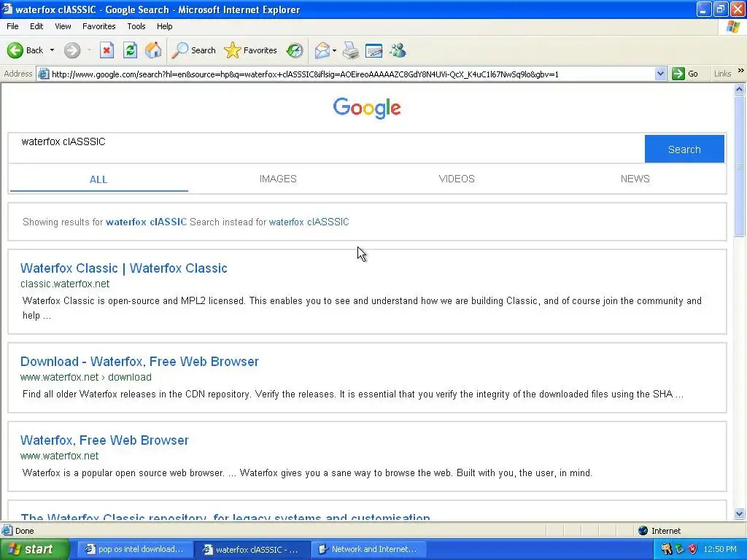Switch to the VIDEOS tab
Viewport: 747px width, 560px height.
[x=457, y=179]
